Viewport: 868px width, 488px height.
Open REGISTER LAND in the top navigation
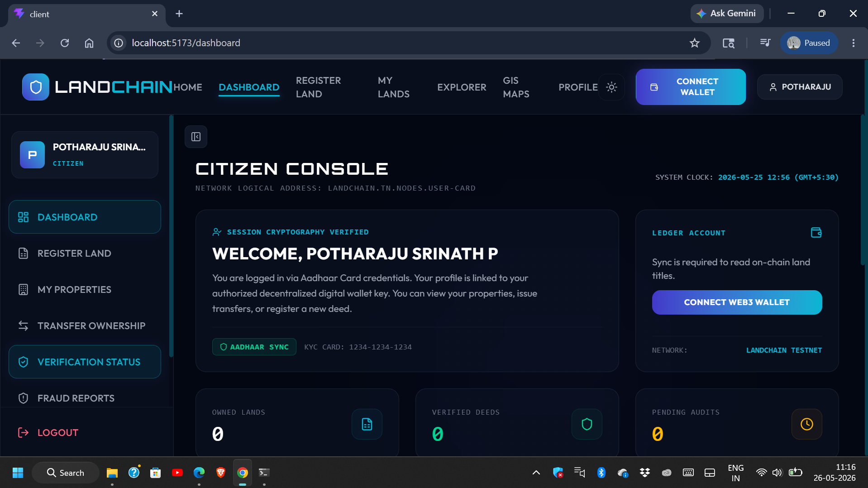[x=319, y=87]
